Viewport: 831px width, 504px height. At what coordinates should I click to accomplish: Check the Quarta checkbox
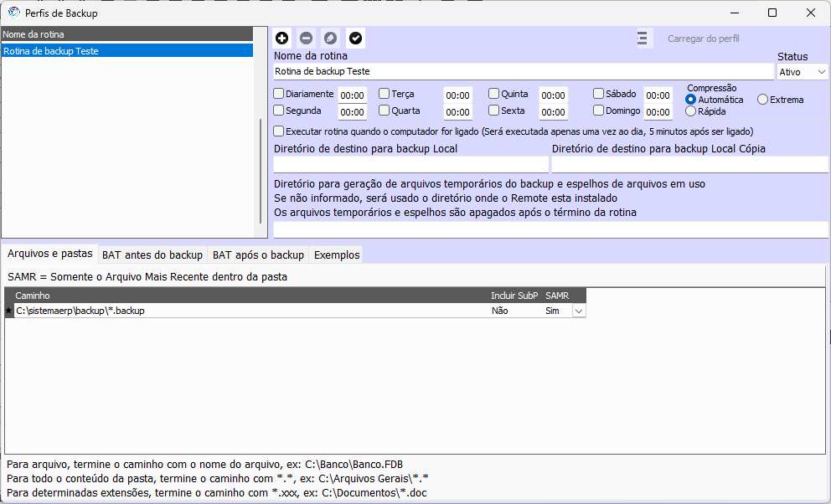(385, 111)
